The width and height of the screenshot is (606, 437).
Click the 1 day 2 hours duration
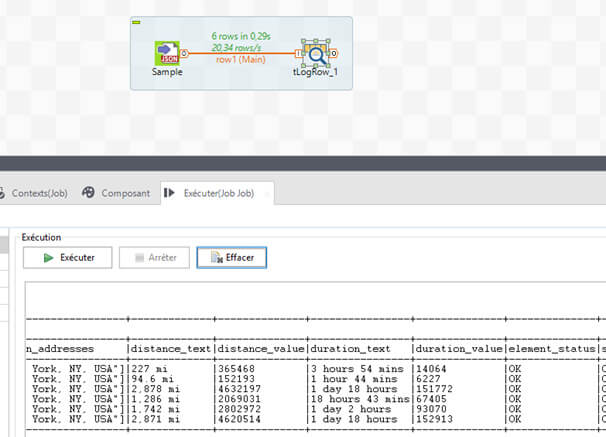pos(351,409)
